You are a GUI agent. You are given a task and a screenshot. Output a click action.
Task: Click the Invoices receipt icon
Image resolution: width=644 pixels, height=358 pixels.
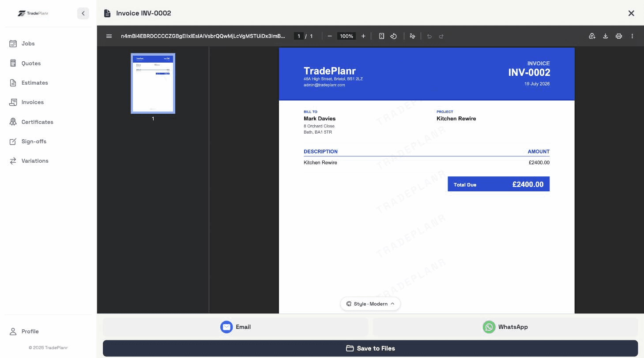[x=13, y=102]
